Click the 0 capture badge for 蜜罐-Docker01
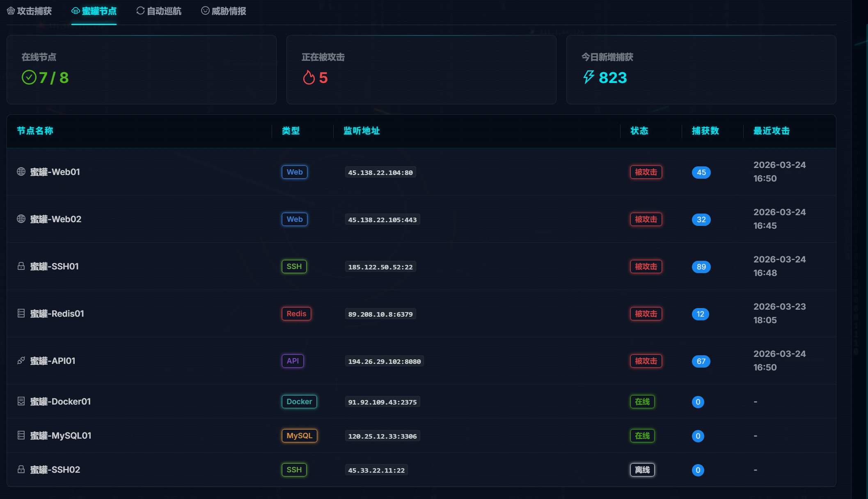 tap(698, 402)
